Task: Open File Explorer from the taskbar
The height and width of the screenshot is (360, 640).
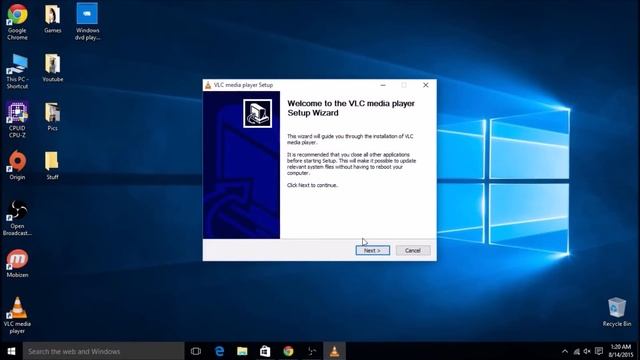Action: click(x=242, y=351)
